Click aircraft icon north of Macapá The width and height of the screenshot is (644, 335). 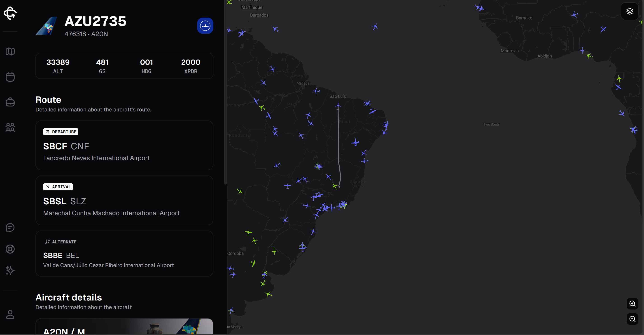pyautogui.click(x=272, y=69)
